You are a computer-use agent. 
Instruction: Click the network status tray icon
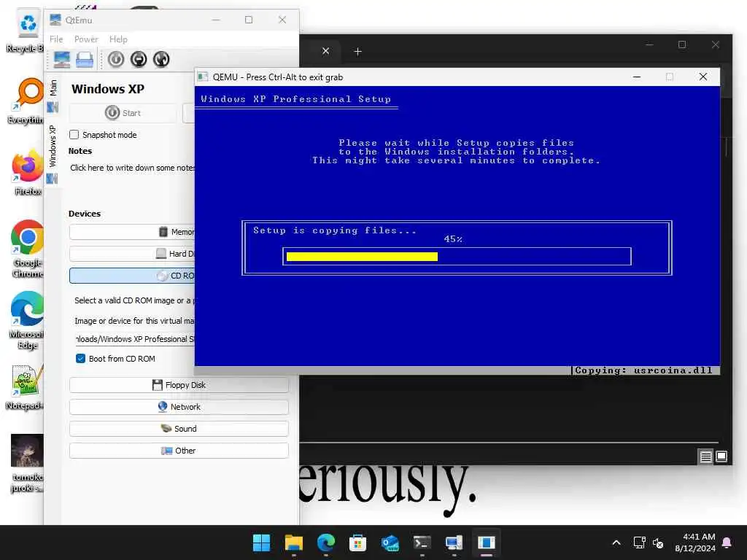(x=639, y=542)
